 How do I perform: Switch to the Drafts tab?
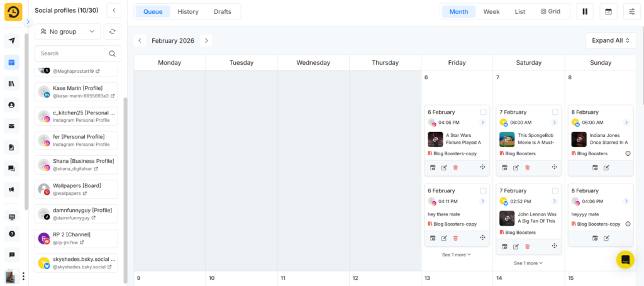tap(223, 11)
